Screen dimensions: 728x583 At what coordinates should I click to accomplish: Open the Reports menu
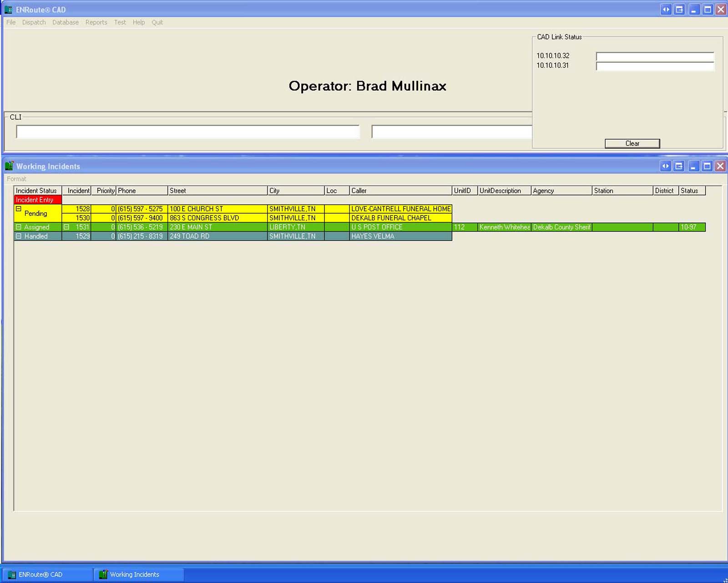[96, 22]
